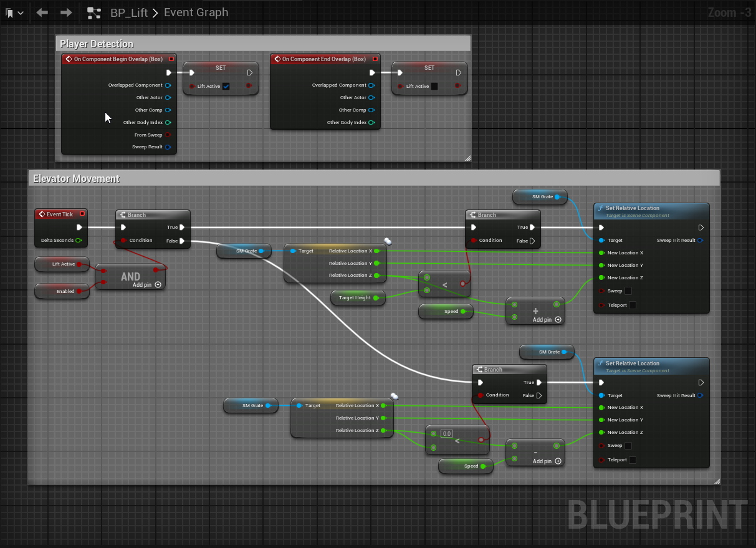Select the Event Graph breadcrumb
The height and width of the screenshot is (548, 756).
click(x=196, y=12)
